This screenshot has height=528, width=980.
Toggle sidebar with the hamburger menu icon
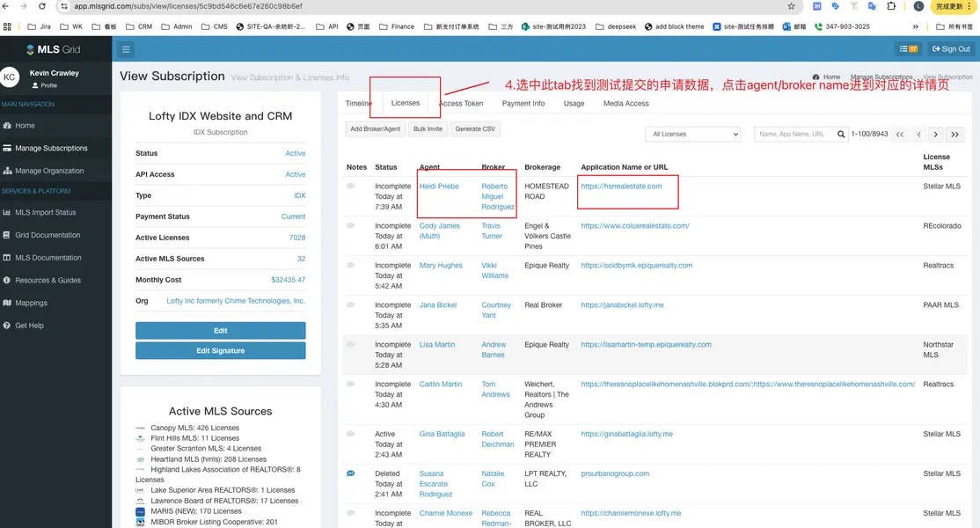tap(126, 49)
